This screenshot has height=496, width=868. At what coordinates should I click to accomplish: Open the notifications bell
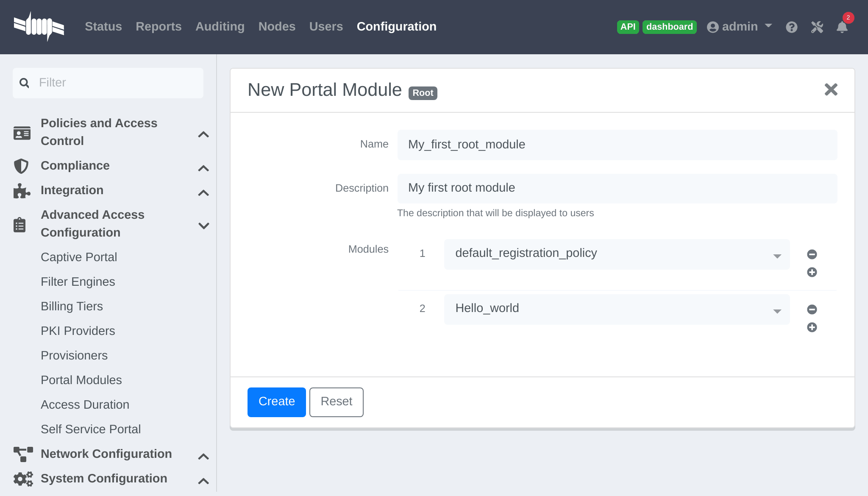pyautogui.click(x=842, y=27)
